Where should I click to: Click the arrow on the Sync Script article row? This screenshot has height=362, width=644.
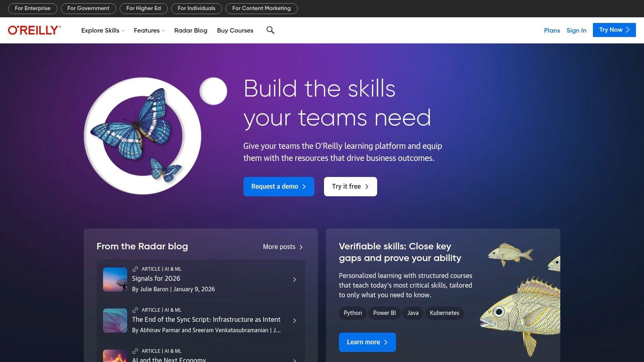pyautogui.click(x=295, y=321)
